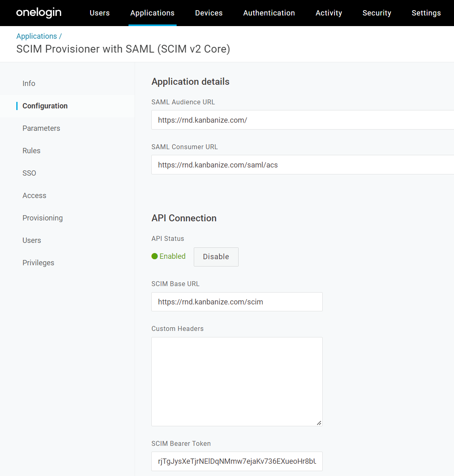Open the Privileges sidebar tab
The width and height of the screenshot is (454, 476).
38,263
